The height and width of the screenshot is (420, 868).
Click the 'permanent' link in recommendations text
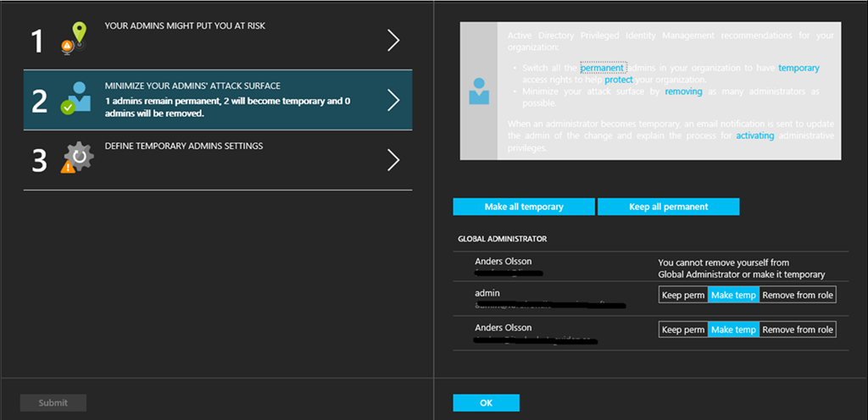click(603, 67)
